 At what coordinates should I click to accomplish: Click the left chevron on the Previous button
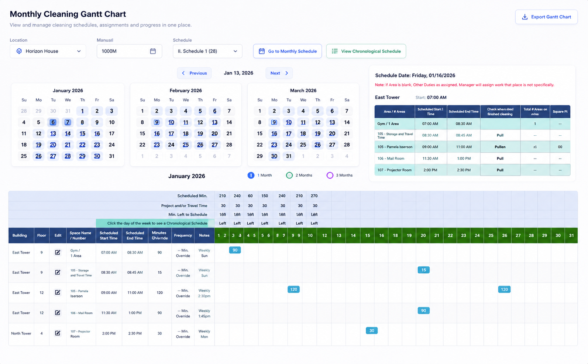point(183,73)
